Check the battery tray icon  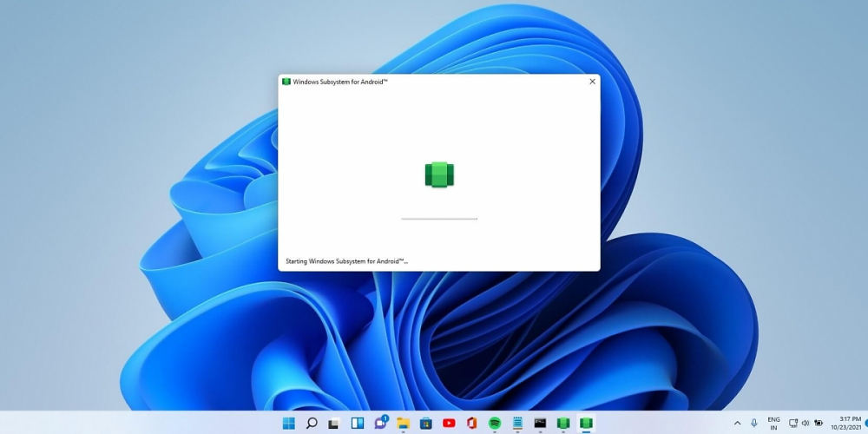[819, 424]
